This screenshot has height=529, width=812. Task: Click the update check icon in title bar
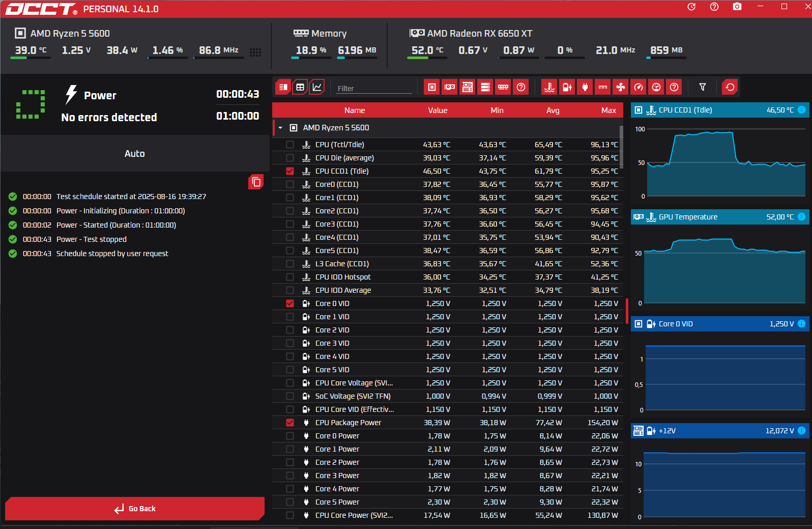[691, 7]
